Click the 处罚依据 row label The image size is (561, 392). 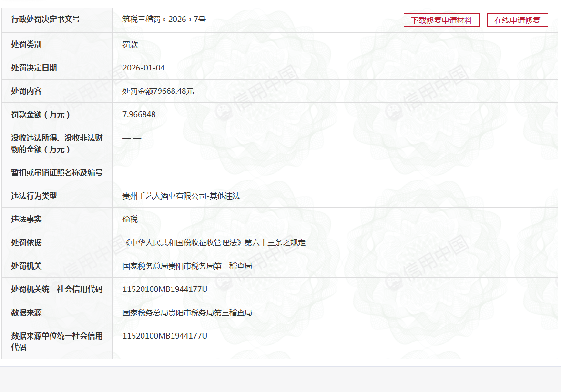pos(26,242)
